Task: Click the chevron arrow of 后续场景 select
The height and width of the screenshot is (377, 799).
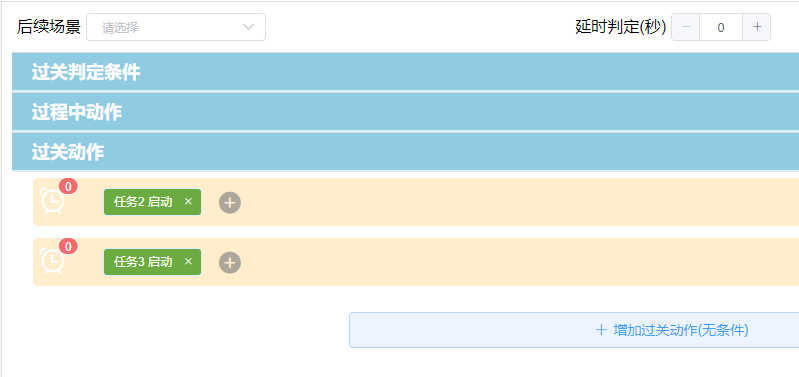Action: (248, 27)
